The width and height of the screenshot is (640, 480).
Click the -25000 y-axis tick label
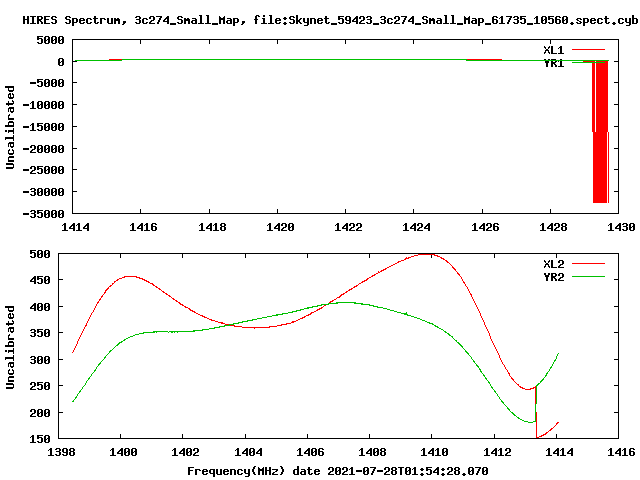click(x=43, y=170)
